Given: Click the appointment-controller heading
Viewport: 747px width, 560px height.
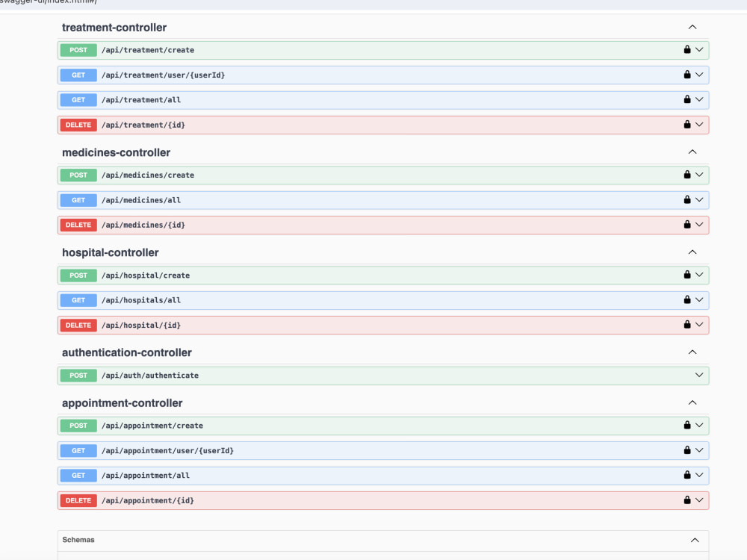Looking at the screenshot, I should 123,402.
